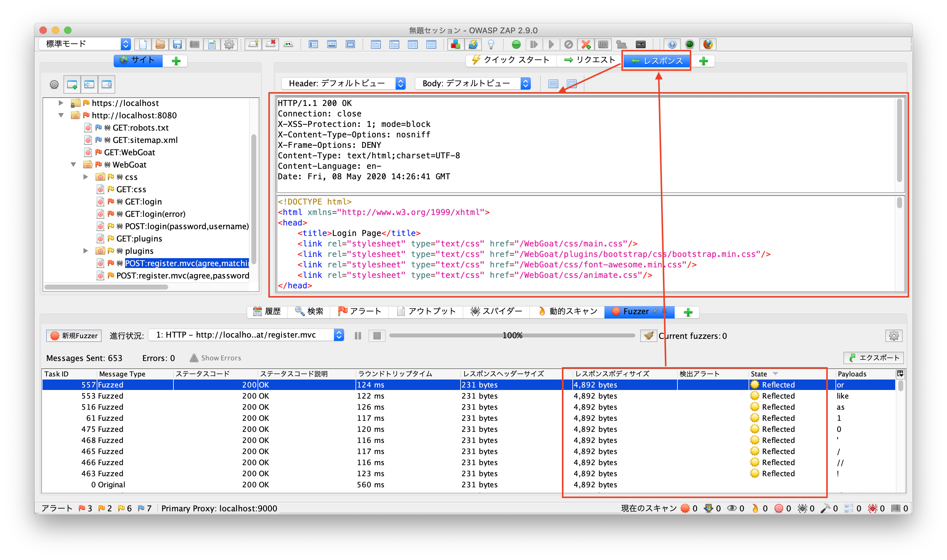
Task: Pause the fuzzer with the pause button
Action: (358, 335)
